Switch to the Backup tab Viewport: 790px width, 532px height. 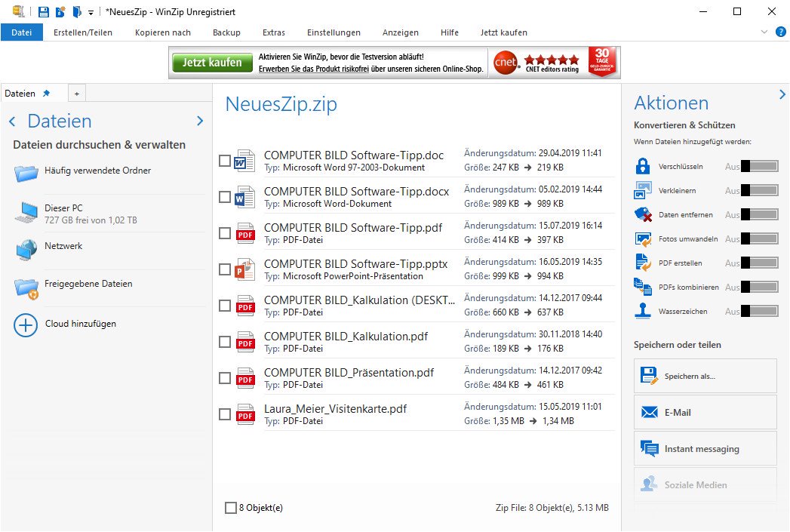pyautogui.click(x=226, y=32)
